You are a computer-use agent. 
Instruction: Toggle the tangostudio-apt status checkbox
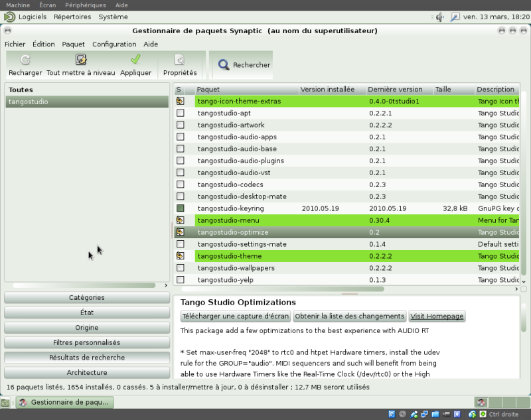coord(181,113)
